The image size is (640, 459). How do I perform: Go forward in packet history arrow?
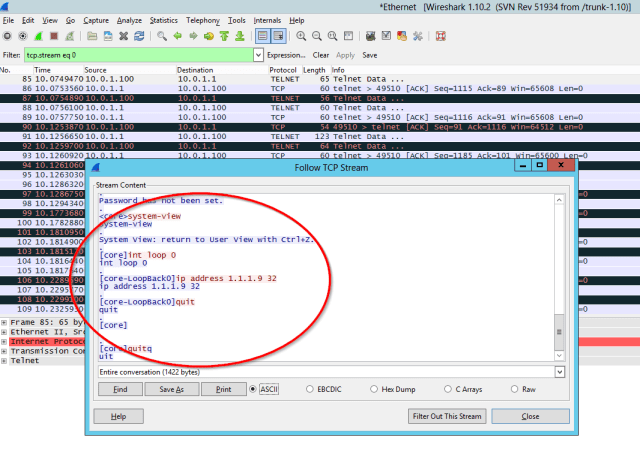coord(193,36)
